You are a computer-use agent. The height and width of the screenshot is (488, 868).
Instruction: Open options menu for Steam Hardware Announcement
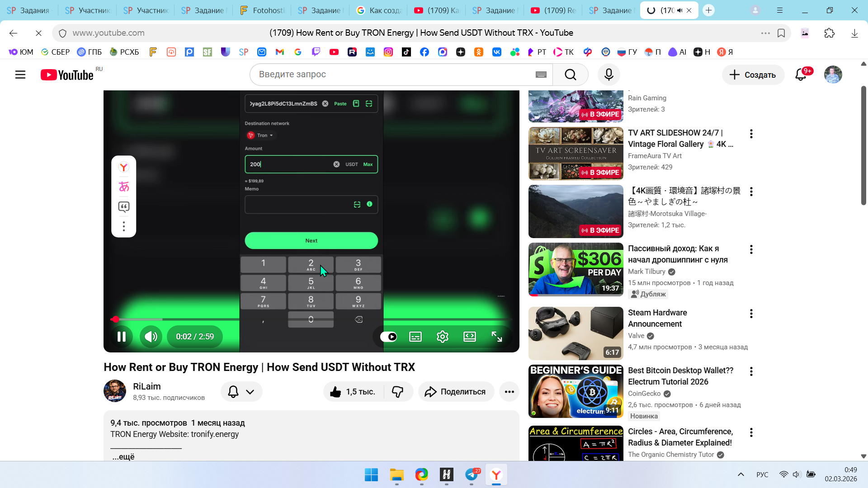(751, 314)
